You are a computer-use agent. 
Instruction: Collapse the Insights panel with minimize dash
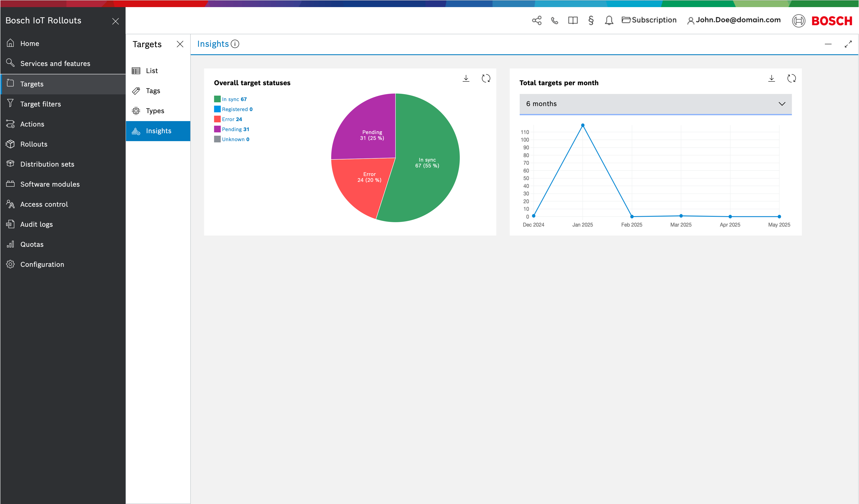828,44
